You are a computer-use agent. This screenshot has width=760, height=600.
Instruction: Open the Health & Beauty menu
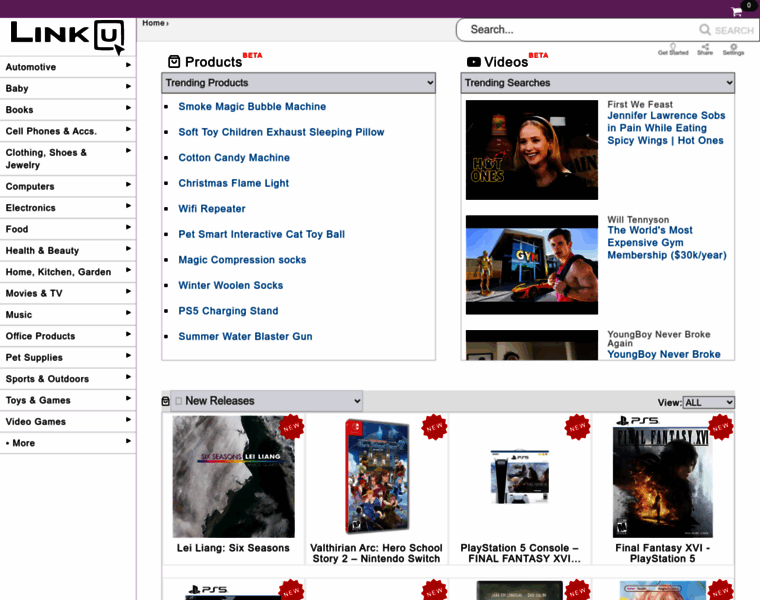click(x=68, y=250)
